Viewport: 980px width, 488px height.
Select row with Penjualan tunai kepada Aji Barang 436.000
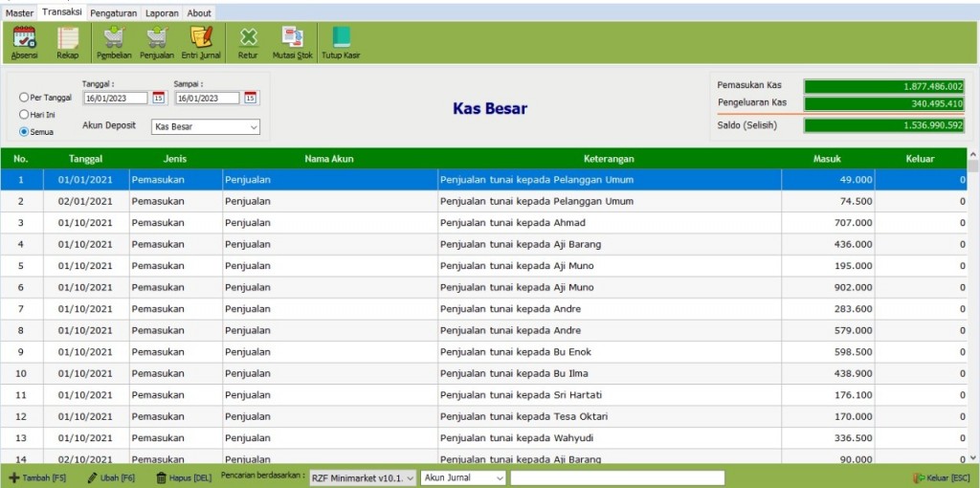[483, 244]
